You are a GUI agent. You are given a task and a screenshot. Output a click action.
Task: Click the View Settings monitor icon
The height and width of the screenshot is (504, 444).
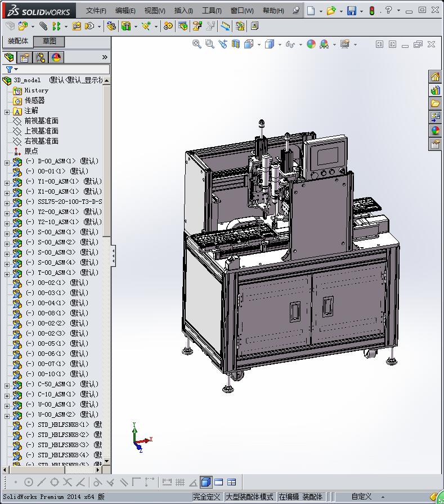click(x=345, y=44)
